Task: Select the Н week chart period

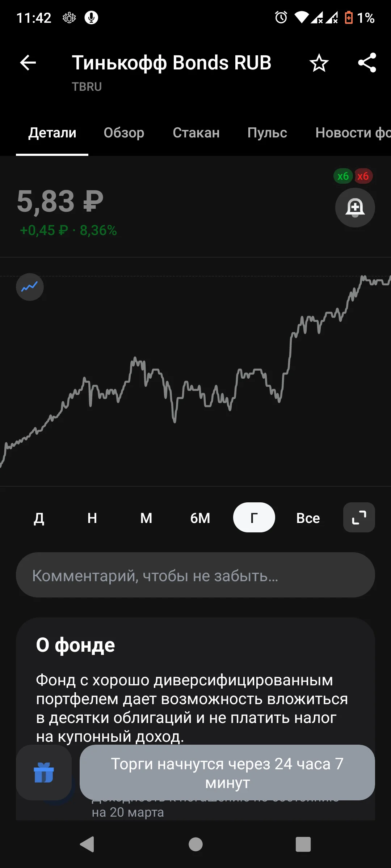Action: pos(92,518)
